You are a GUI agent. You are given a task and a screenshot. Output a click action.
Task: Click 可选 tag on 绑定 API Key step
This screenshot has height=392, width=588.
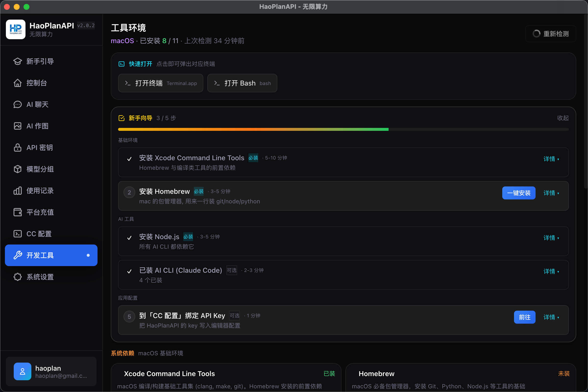[234, 316]
